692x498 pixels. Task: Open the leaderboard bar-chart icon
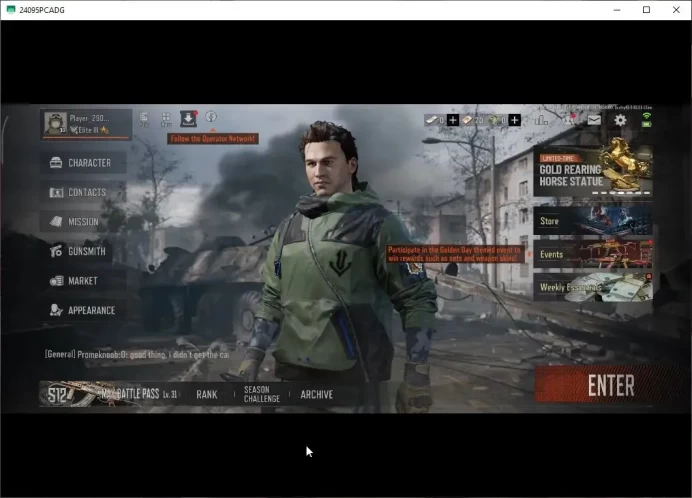(x=541, y=120)
